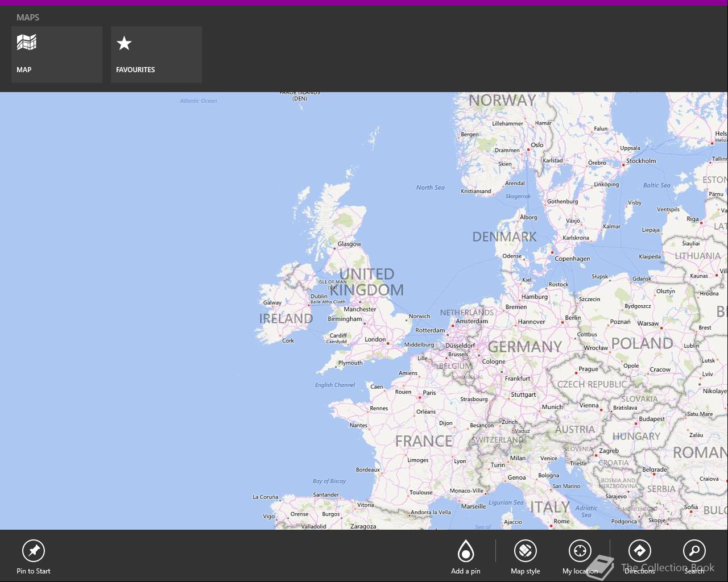This screenshot has height=582, width=728.
Task: Click the Birmingham label
Action: point(345,319)
